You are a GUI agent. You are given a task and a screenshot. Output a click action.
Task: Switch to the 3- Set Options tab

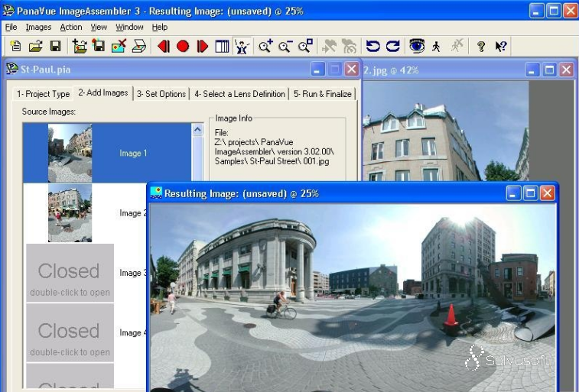(x=161, y=94)
